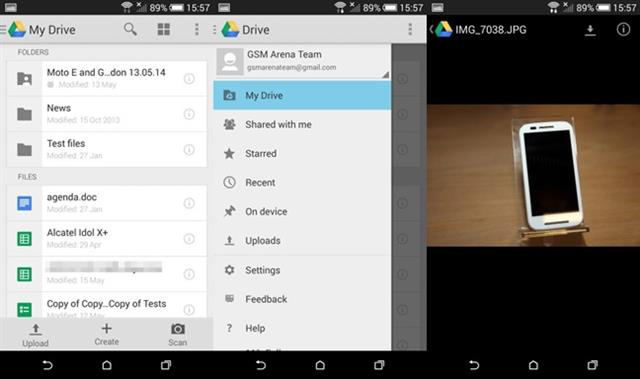Show details for Test files folder
Image resolution: width=640 pixels, height=379 pixels.
pyautogui.click(x=189, y=150)
